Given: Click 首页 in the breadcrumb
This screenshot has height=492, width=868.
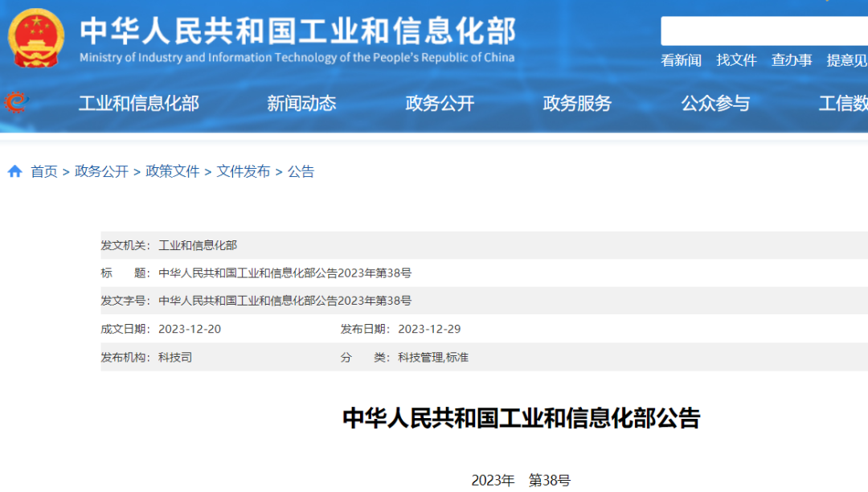Looking at the screenshot, I should coord(44,171).
